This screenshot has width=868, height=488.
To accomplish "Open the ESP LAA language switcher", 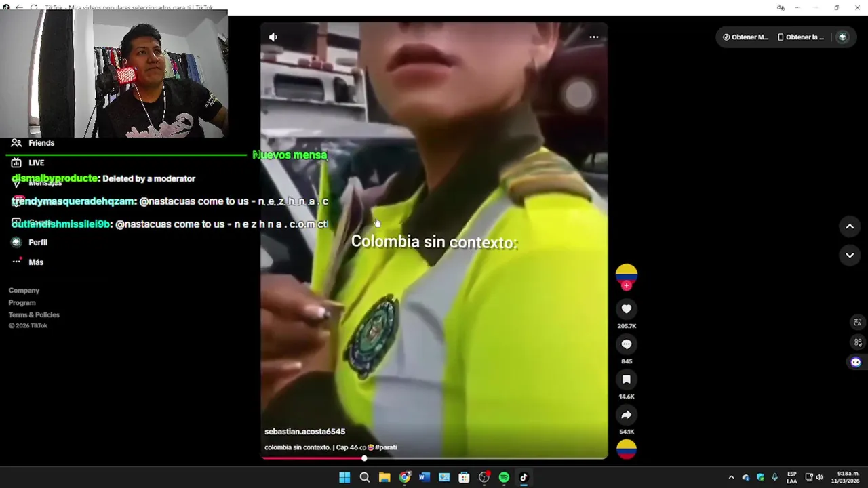I will point(792,477).
